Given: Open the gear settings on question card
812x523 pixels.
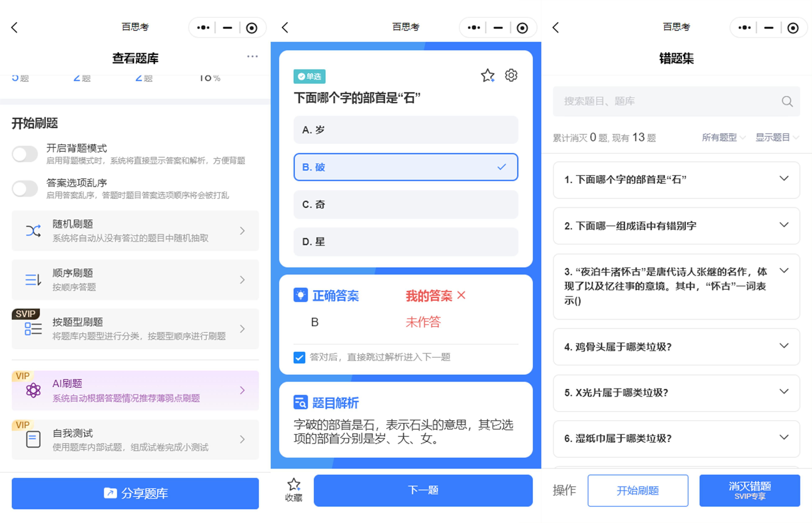Looking at the screenshot, I should pyautogui.click(x=511, y=75).
